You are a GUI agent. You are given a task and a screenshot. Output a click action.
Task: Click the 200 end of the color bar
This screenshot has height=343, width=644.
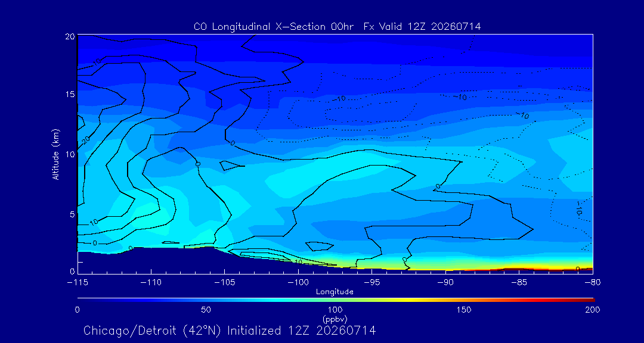tap(593, 310)
